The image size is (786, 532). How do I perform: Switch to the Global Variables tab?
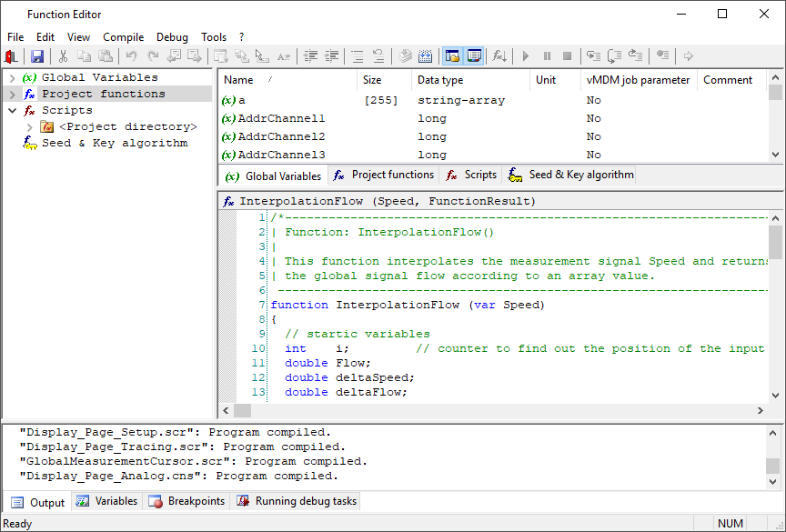pyautogui.click(x=273, y=176)
